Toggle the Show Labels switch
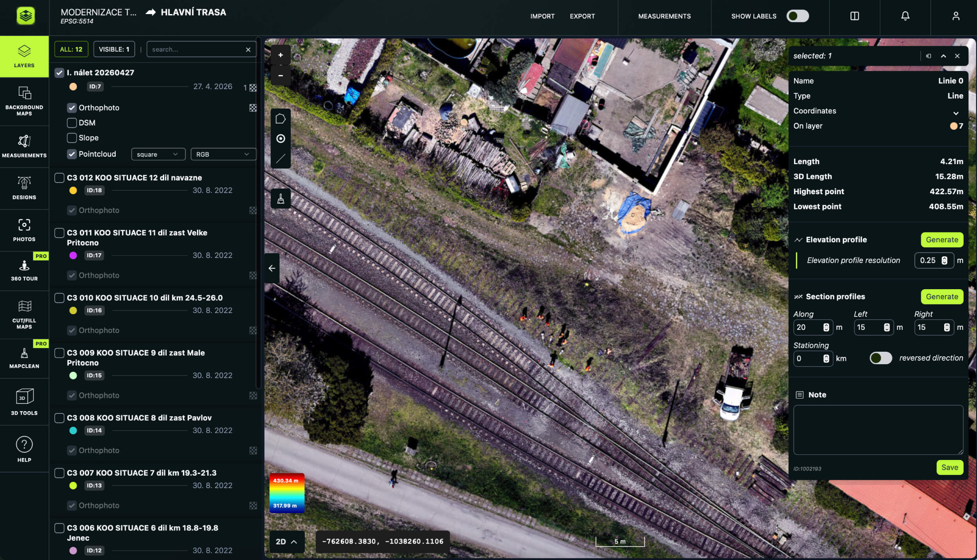This screenshot has width=977, height=560. (x=798, y=16)
